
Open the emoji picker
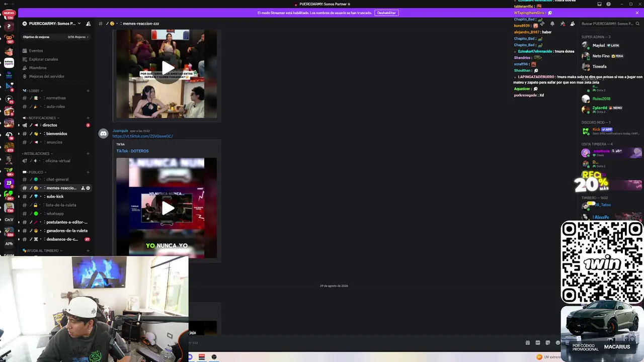[x=557, y=343]
